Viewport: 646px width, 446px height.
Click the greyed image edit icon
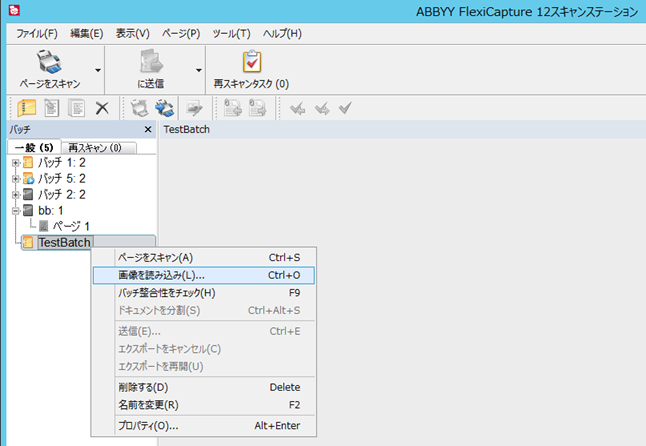(194, 108)
